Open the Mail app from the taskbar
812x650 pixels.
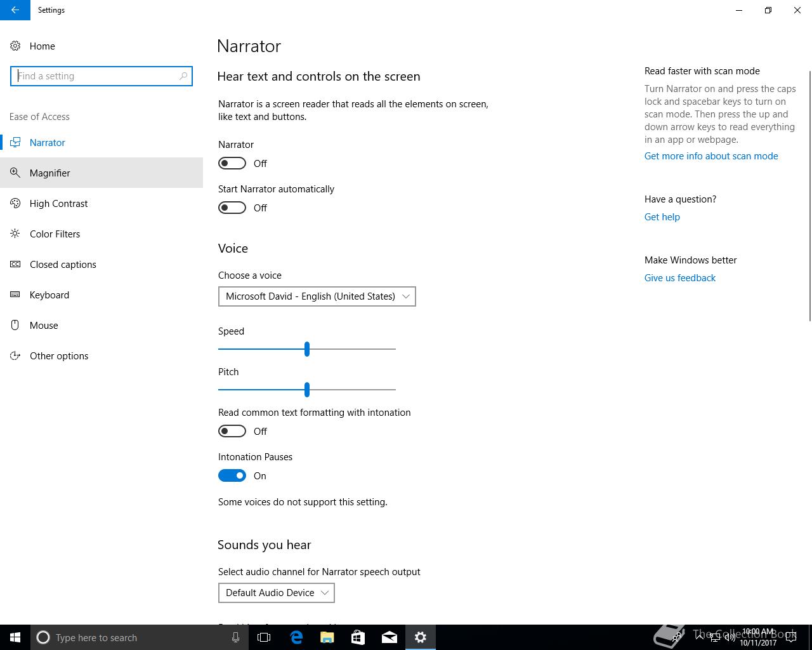(x=390, y=637)
